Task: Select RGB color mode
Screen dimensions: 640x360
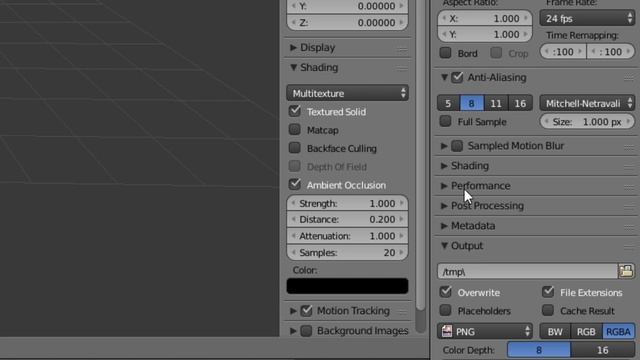Action: pos(586,331)
